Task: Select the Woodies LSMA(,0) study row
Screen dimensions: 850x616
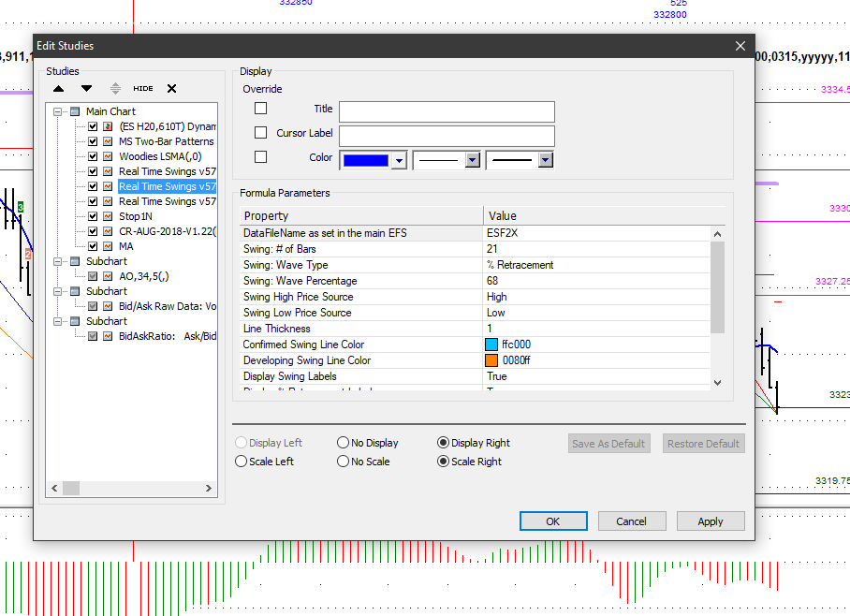Action: click(160, 156)
